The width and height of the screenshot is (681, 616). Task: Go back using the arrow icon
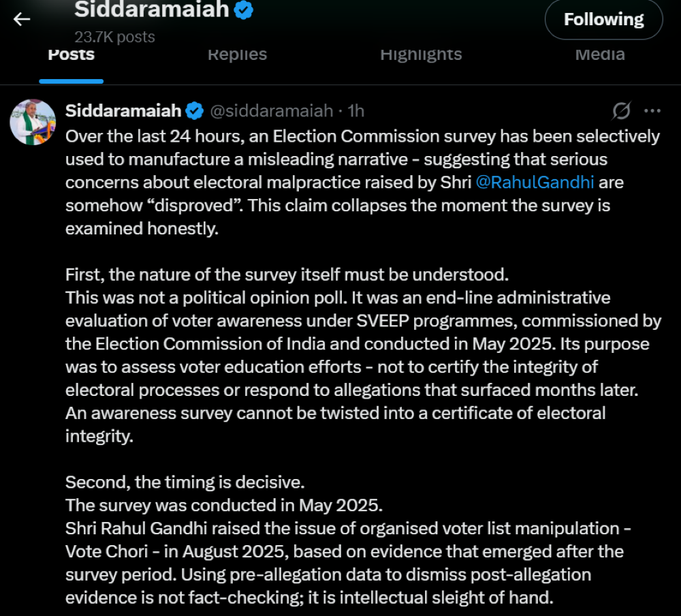point(22,19)
